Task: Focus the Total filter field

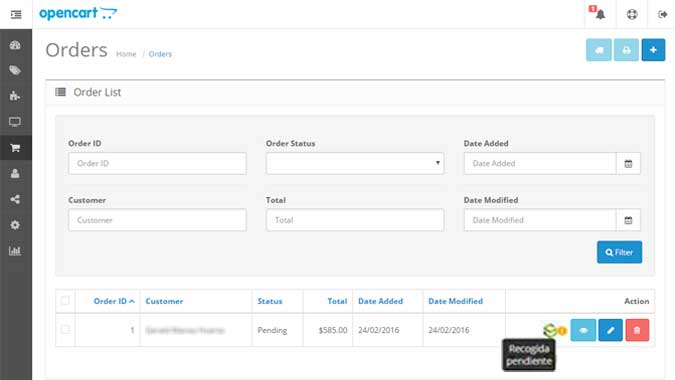Action: click(x=355, y=220)
